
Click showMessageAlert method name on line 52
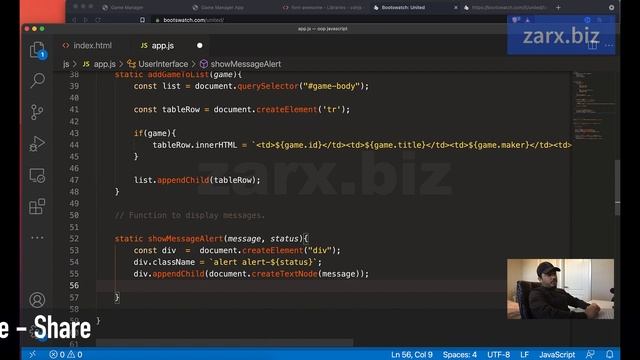pos(185,239)
